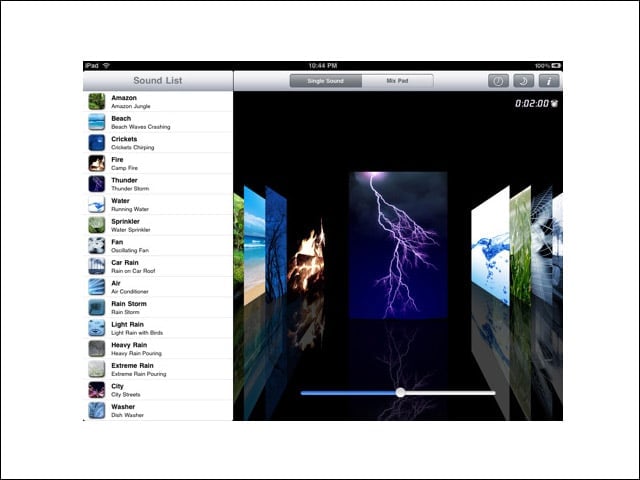Click the 10:44 PM status bar clock

point(322,65)
